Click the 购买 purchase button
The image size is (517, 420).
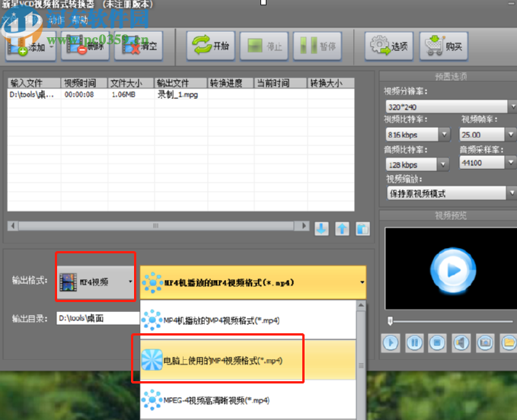tap(443, 46)
